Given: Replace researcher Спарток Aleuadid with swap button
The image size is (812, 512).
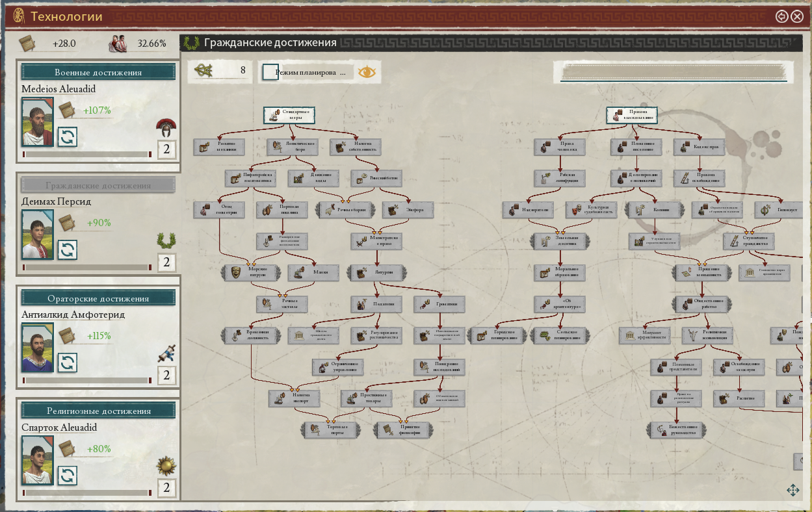Looking at the screenshot, I should pyautogui.click(x=68, y=476).
